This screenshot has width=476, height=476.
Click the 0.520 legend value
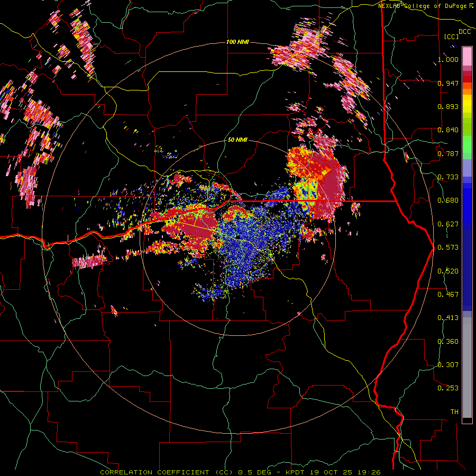click(448, 271)
